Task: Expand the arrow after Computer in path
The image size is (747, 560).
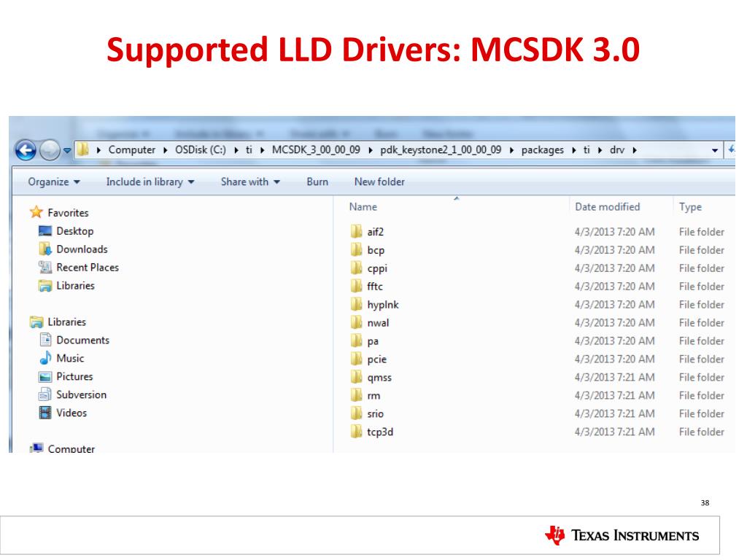Action: [x=165, y=150]
